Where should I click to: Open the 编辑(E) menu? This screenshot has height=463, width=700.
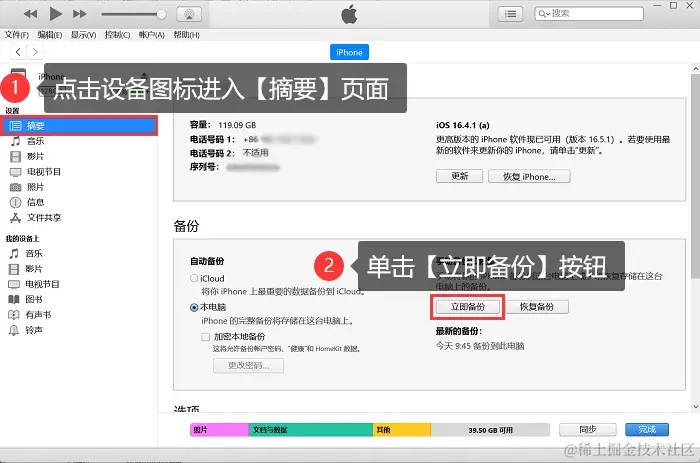tap(50, 35)
